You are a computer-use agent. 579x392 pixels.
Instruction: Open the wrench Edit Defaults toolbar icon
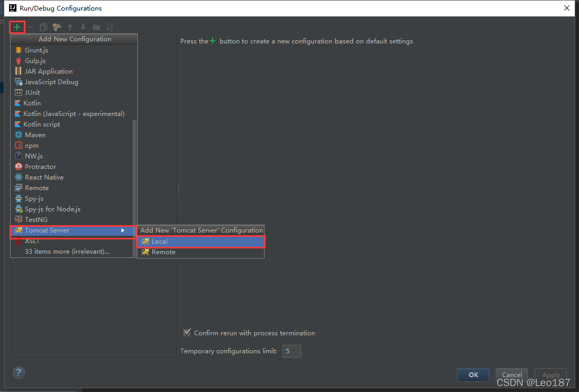(57, 27)
